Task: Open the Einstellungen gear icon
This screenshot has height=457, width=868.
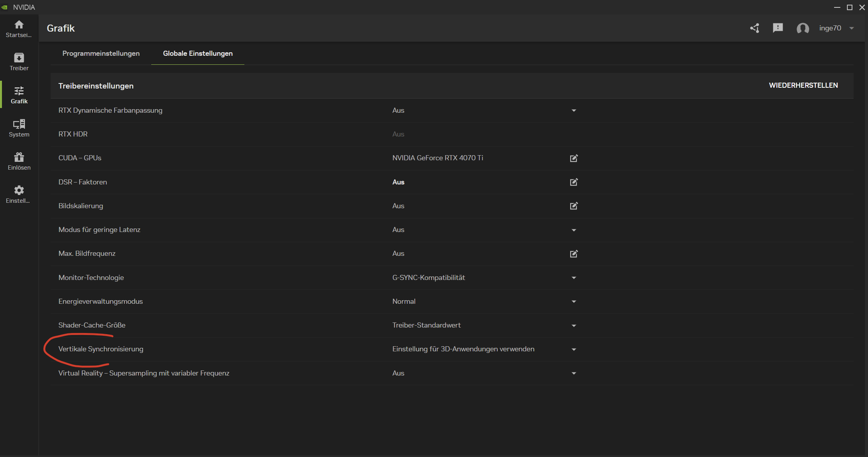Action: [19, 195]
